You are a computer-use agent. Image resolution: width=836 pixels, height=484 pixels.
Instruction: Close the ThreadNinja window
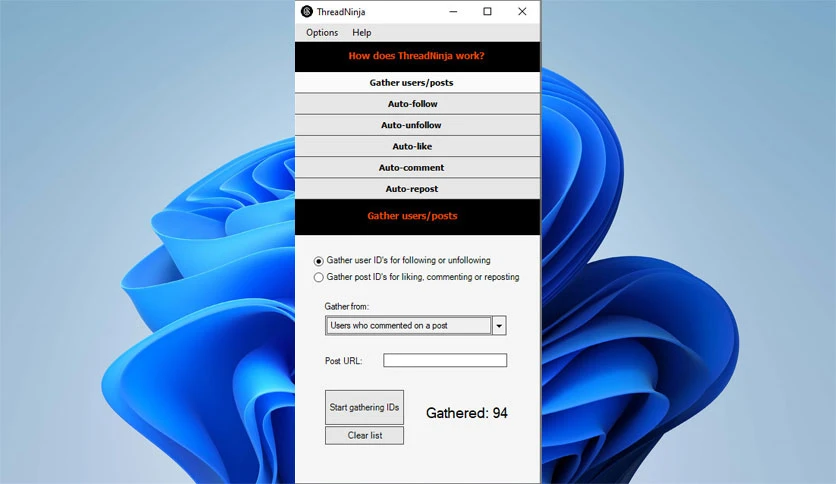point(522,11)
